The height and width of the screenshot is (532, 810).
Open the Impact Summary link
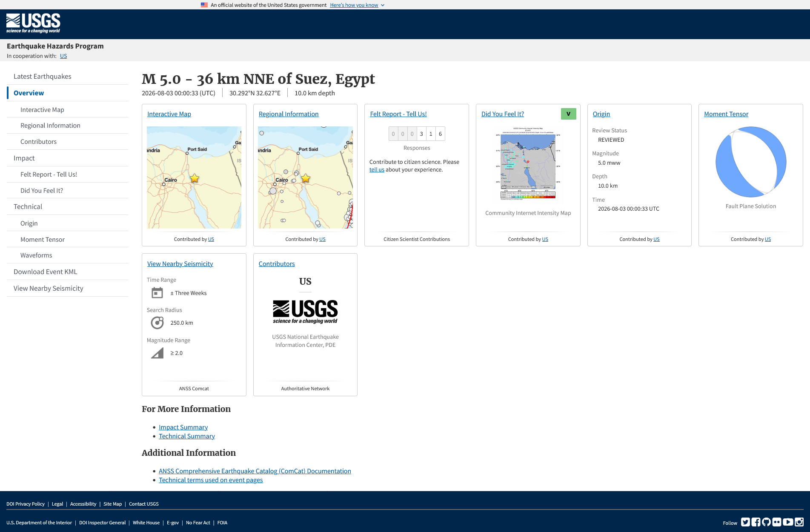tap(183, 427)
